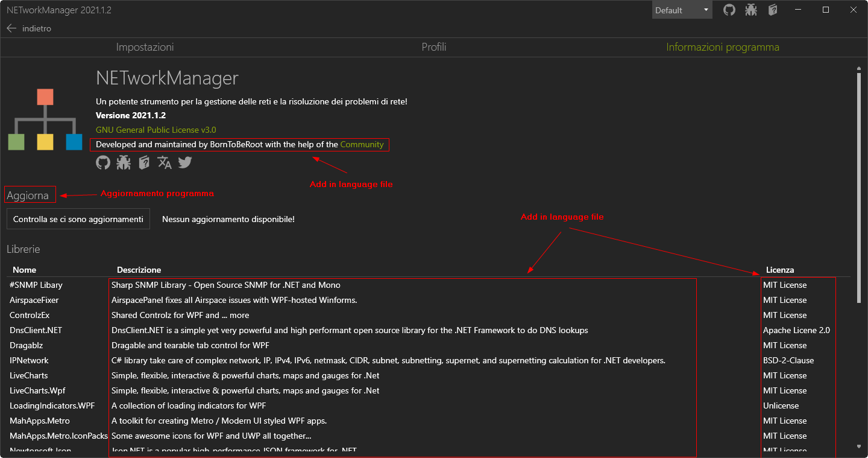Image resolution: width=868 pixels, height=458 pixels.
Task: Click the Community link
Action: [x=362, y=144]
